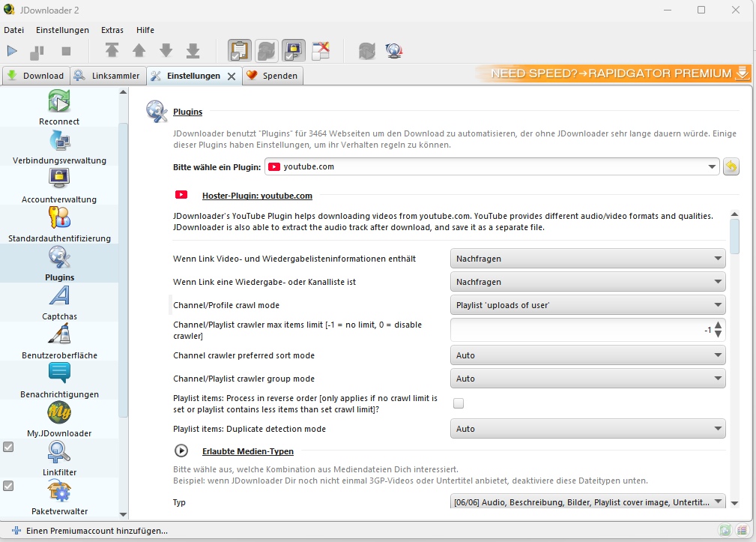Open Verbindungsverwaltung settings
The width and height of the screenshot is (756, 542).
(x=59, y=147)
